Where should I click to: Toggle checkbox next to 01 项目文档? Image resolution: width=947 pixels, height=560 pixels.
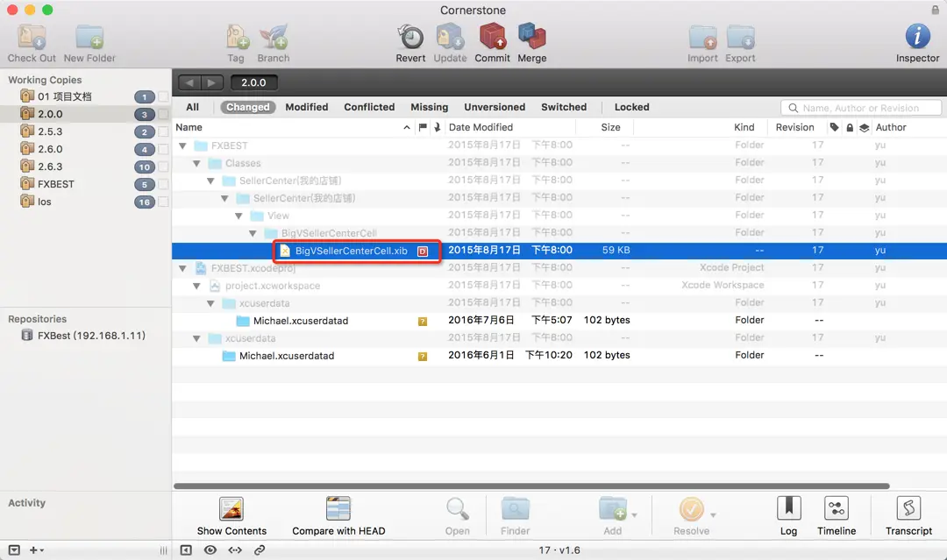[163, 96]
